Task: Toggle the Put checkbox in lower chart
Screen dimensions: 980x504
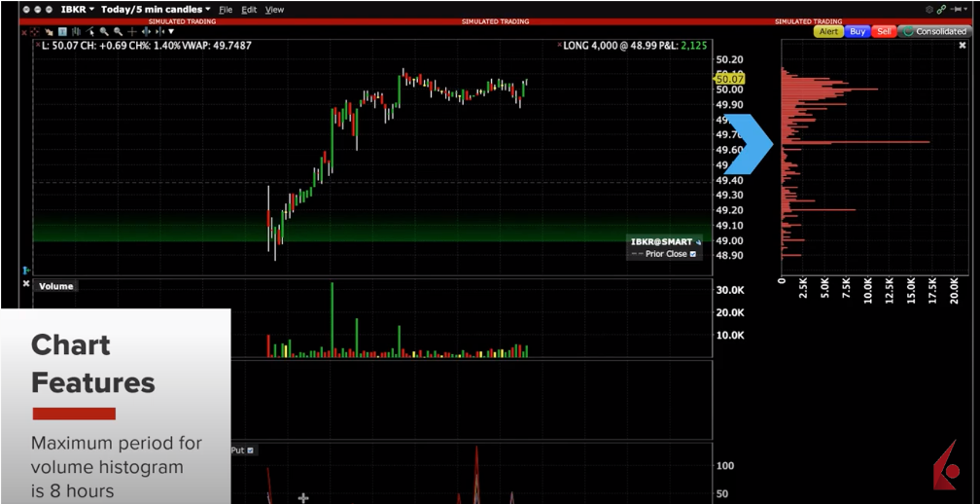Action: coord(251,450)
